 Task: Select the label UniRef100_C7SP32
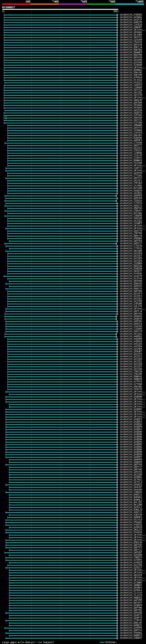tap(131, 620)
